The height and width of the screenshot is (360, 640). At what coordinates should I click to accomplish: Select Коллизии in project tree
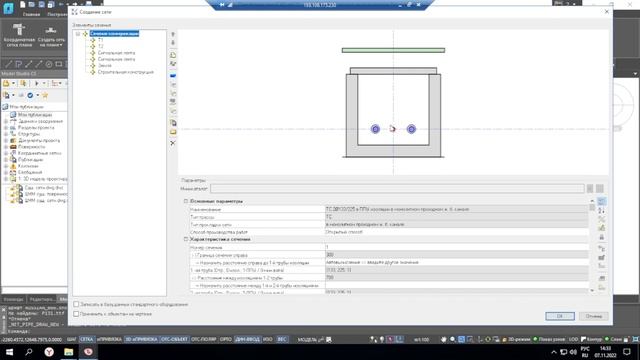pos(28,166)
